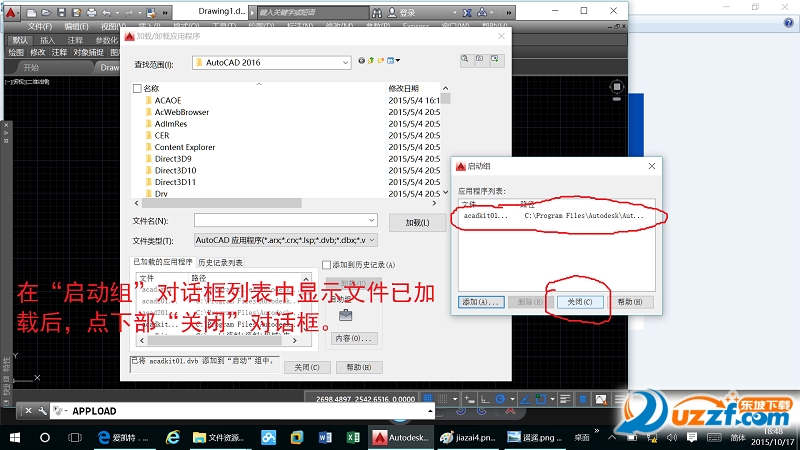This screenshot has width=800, height=450.
Task: Toggle the object snap square icon
Action: [x=540, y=399]
